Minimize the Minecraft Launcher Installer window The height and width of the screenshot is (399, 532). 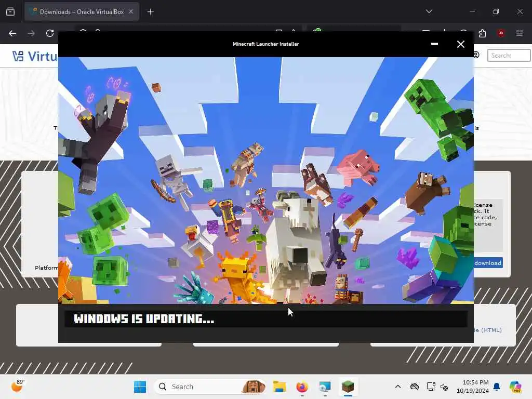(x=434, y=44)
